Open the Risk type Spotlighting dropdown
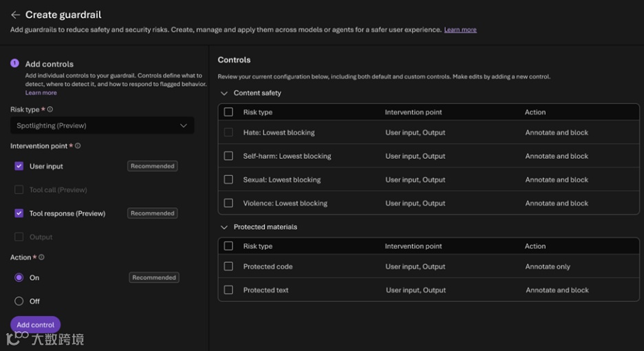This screenshot has width=644, height=351. [102, 125]
